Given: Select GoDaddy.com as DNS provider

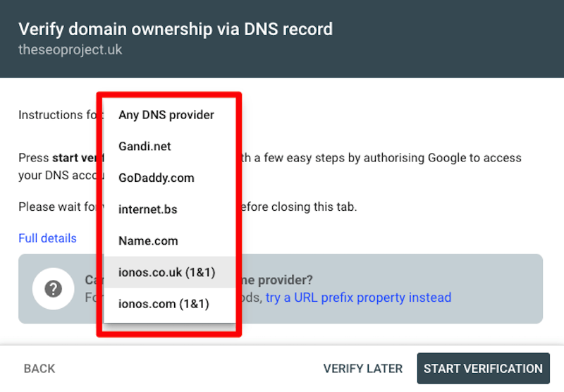Looking at the screenshot, I should tap(169, 178).
